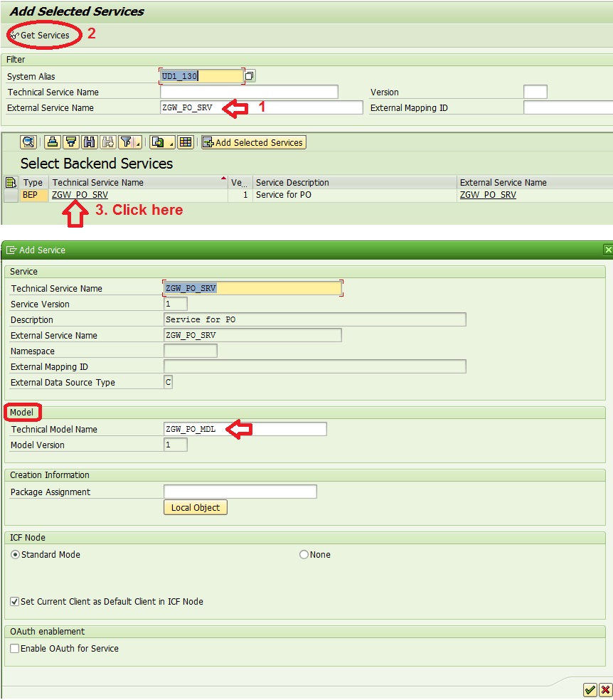
Task: Click External Mapping ID field in Add Service
Action: click(x=315, y=366)
